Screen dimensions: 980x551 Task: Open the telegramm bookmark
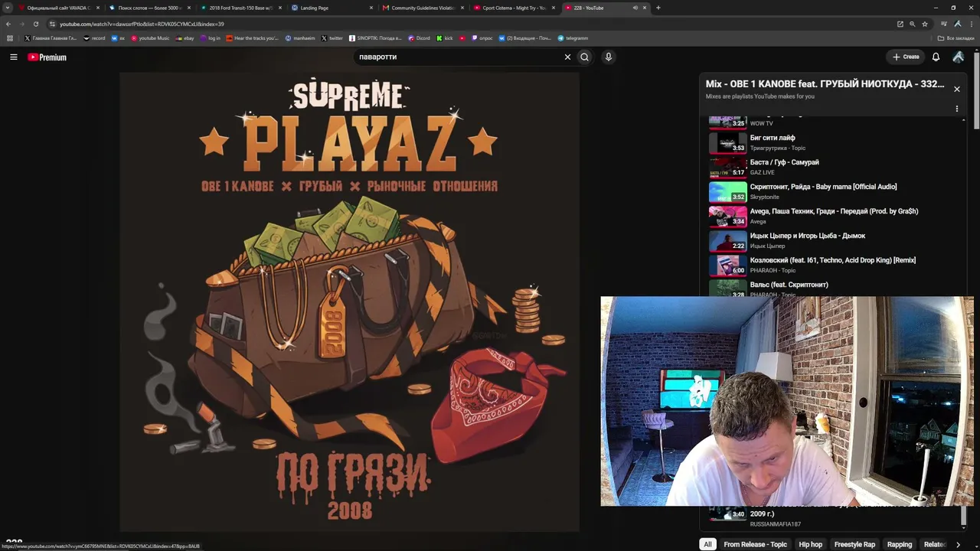pyautogui.click(x=573, y=37)
